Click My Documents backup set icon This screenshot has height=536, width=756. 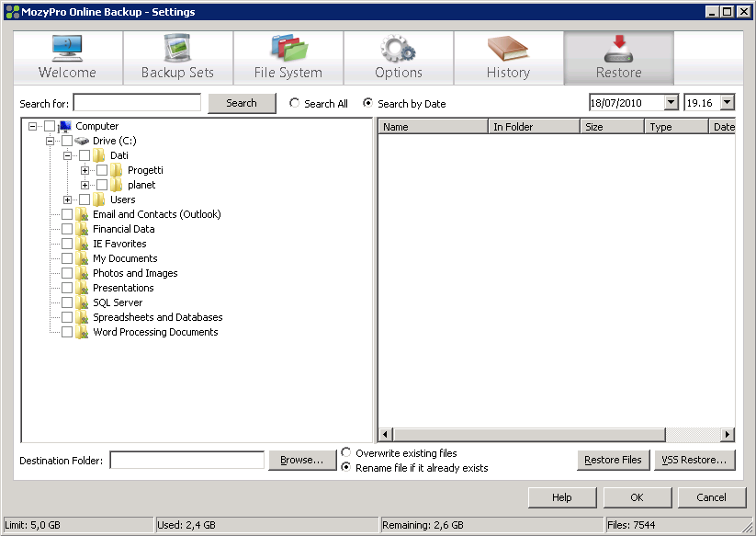pos(82,258)
